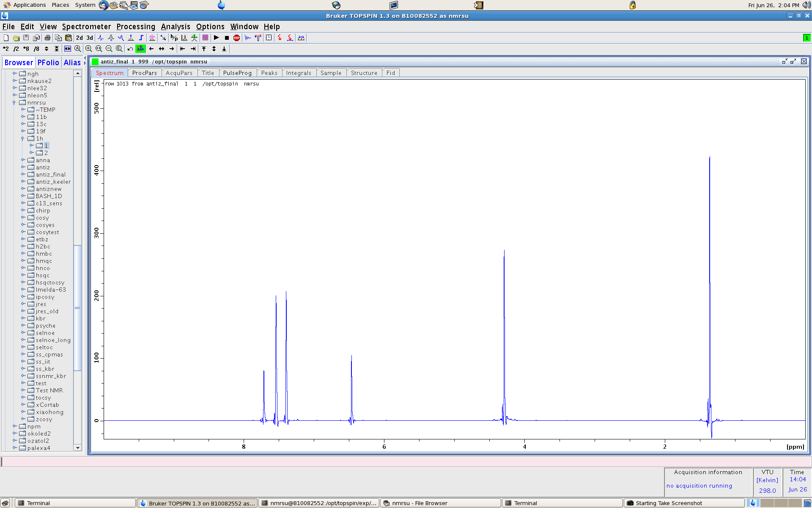
Task: Open the Analysis menu
Action: (176, 27)
